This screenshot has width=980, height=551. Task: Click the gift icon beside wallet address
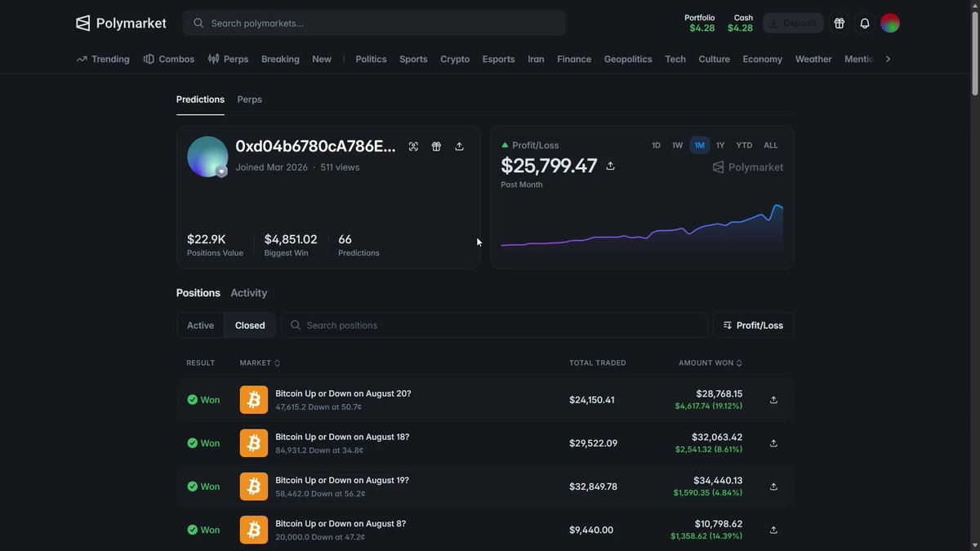coord(436,146)
